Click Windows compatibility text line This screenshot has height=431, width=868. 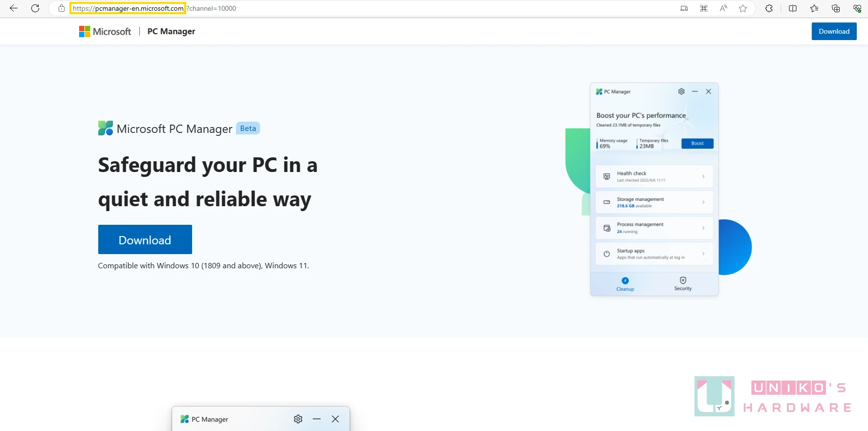pyautogui.click(x=203, y=266)
